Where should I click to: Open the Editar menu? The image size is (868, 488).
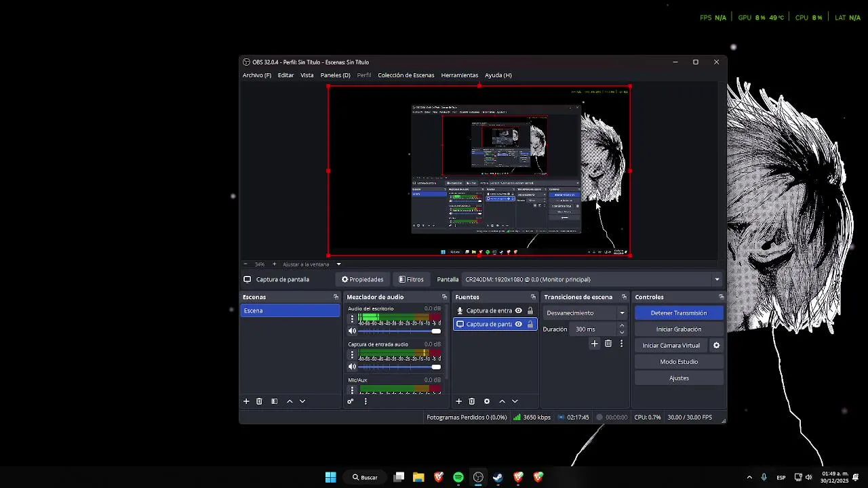point(285,75)
